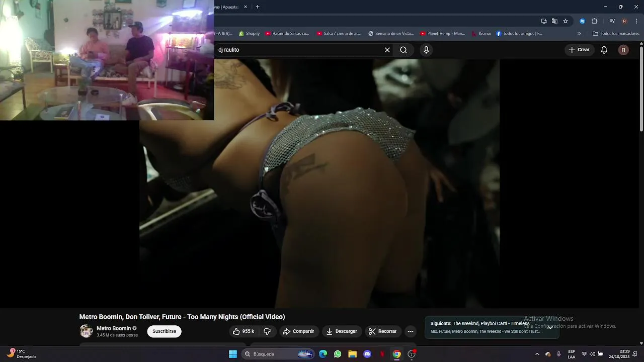Like the video with thumbs-up 955 k
Viewport: 644px width, 362px height.
click(x=244, y=331)
